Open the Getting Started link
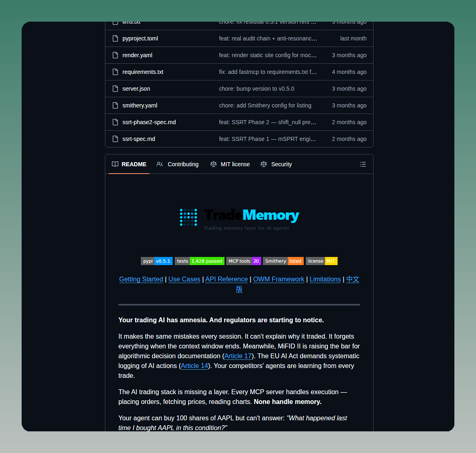The height and width of the screenshot is (453, 476). tap(141, 279)
